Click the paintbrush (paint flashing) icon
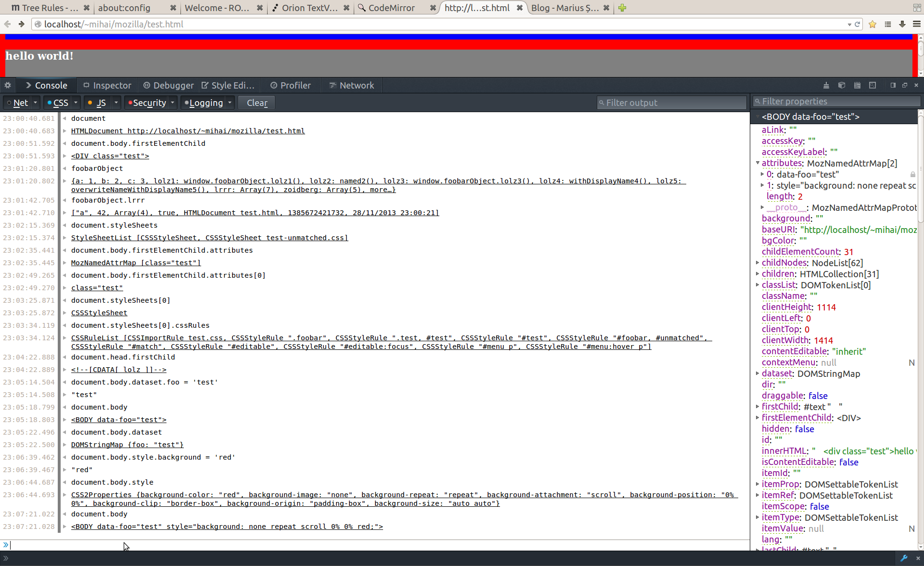The width and height of the screenshot is (924, 566). [x=826, y=85]
